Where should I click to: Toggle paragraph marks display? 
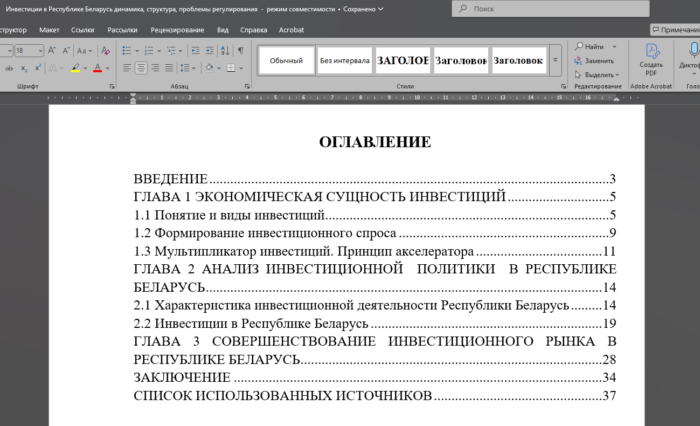[241, 50]
